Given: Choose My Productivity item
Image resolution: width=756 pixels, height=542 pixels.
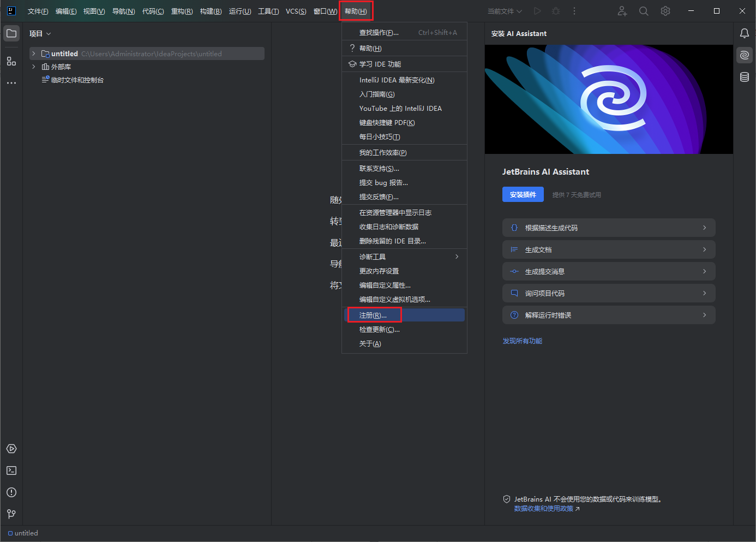Looking at the screenshot, I should point(404,153).
